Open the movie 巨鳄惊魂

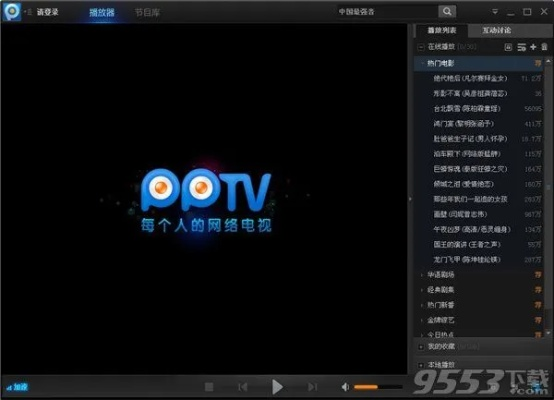(479, 169)
